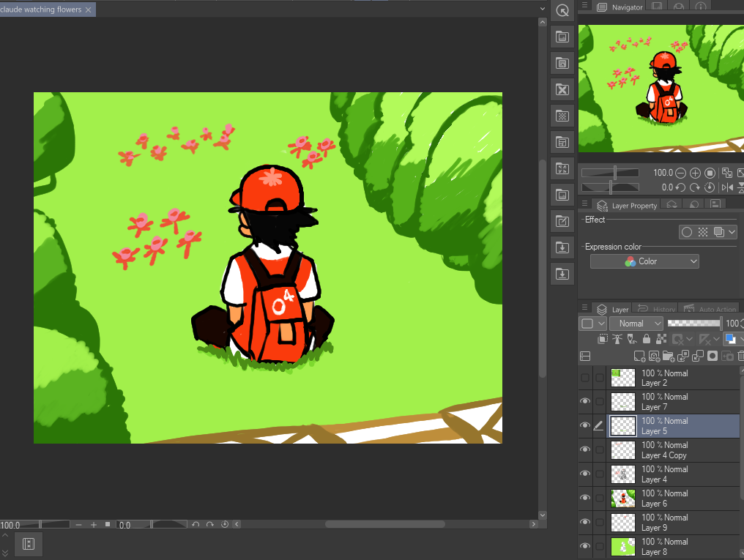The image size is (744, 560).
Task: Expand the Effect options dropdown arrow
Action: tap(732, 232)
